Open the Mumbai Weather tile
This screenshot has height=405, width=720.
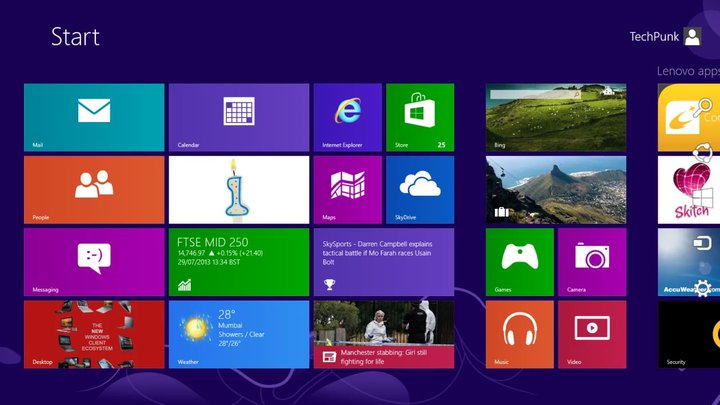tap(239, 334)
